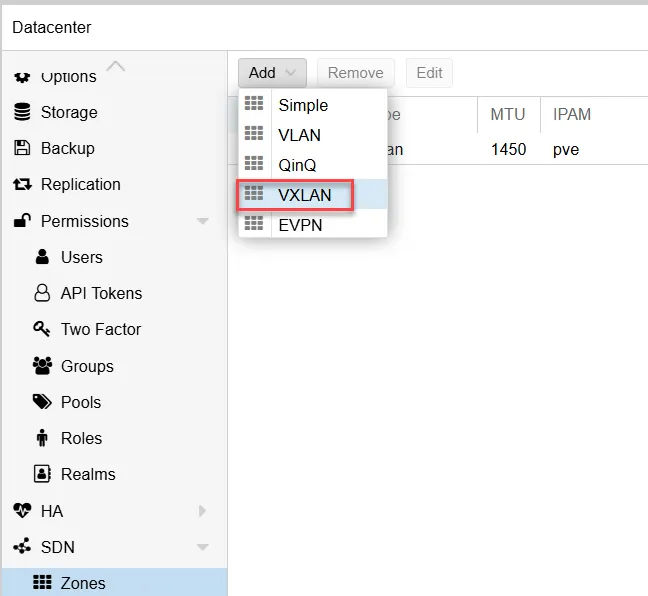Click the Remove button
648x596 pixels.
tap(355, 73)
